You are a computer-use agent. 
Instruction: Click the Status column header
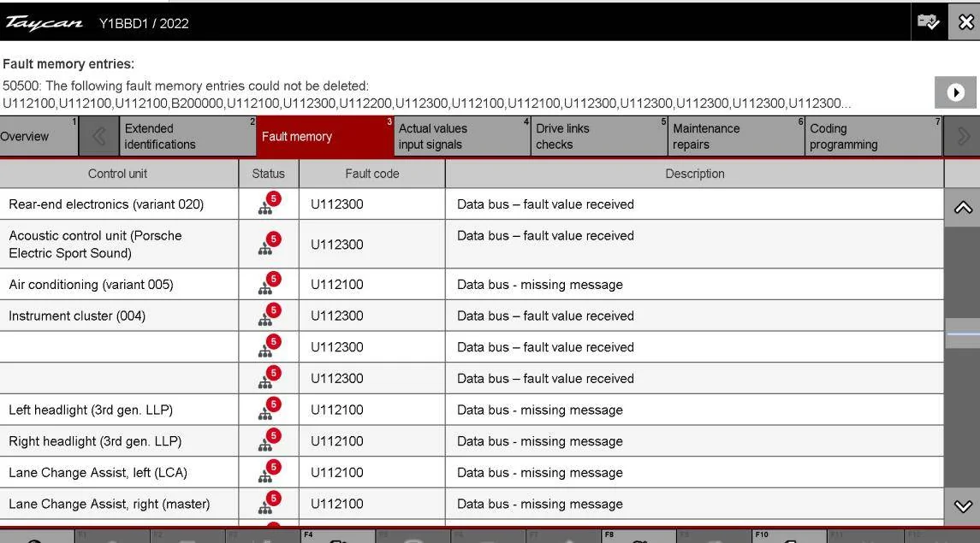(268, 174)
